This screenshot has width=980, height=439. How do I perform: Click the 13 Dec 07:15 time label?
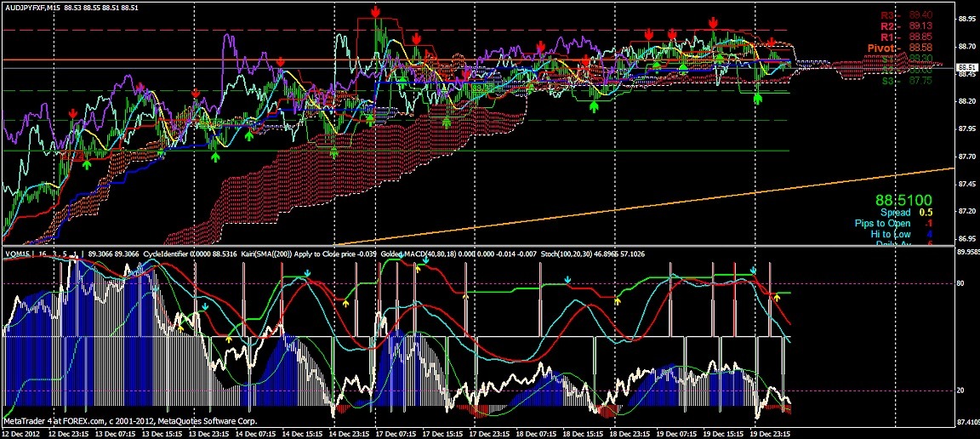117,433
